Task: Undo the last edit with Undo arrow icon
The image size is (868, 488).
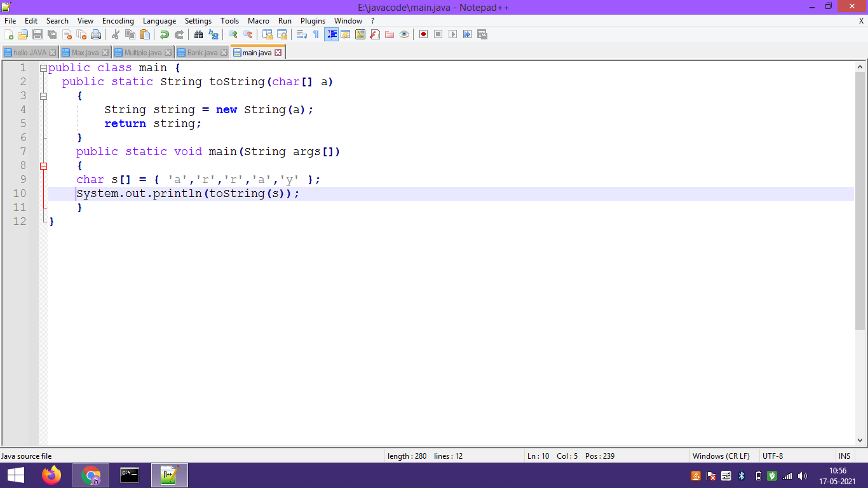Action: (x=164, y=34)
